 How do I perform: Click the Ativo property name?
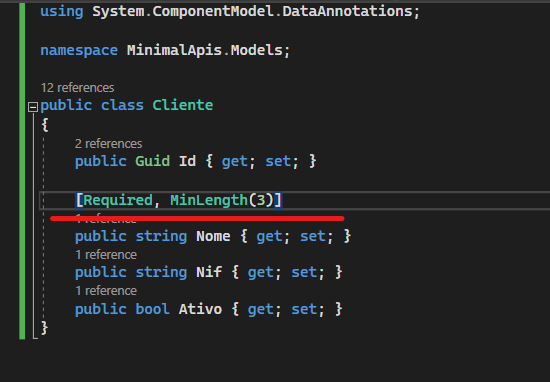pyautogui.click(x=200, y=309)
